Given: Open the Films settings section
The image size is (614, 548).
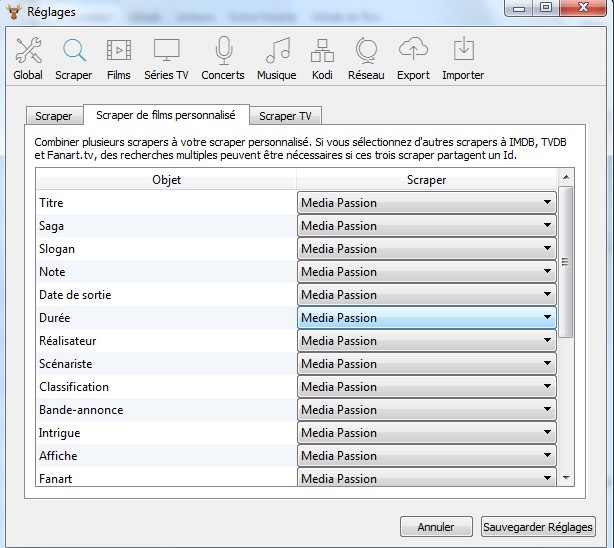Looking at the screenshot, I should point(118,58).
